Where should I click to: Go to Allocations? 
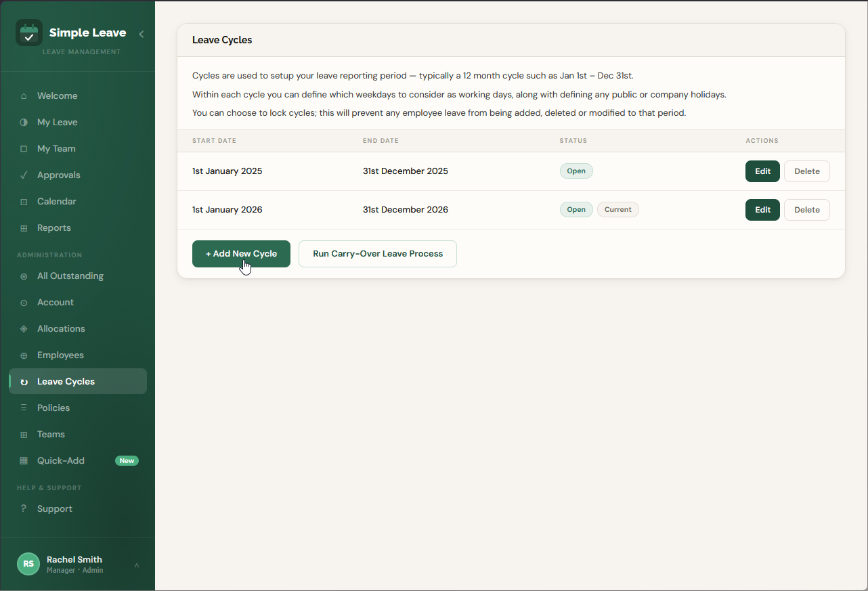[x=78, y=329]
